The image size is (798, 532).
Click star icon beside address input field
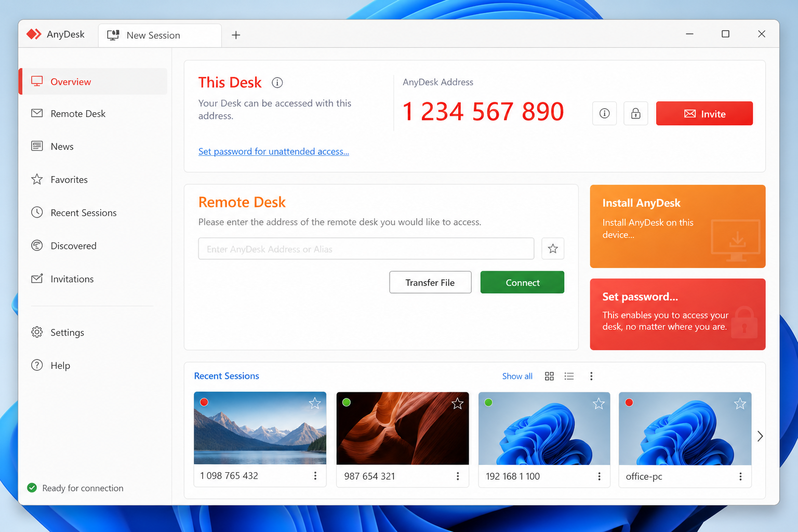click(x=553, y=248)
